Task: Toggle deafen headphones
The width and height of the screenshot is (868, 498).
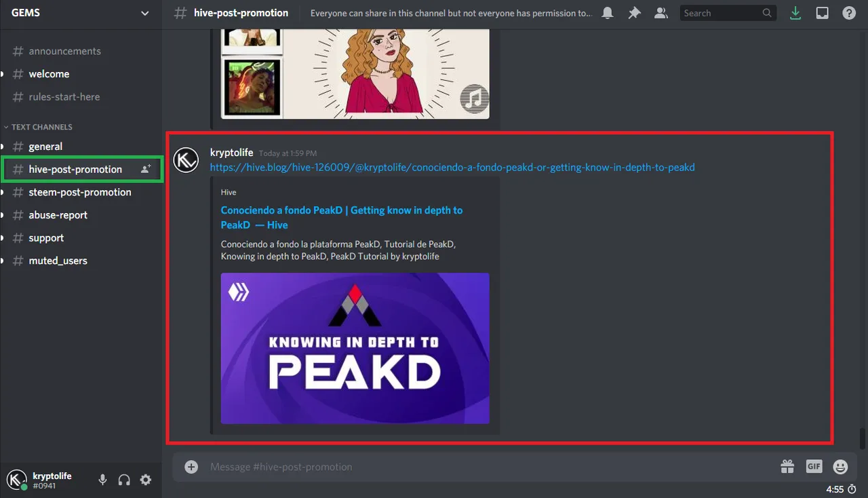Action: (x=124, y=480)
